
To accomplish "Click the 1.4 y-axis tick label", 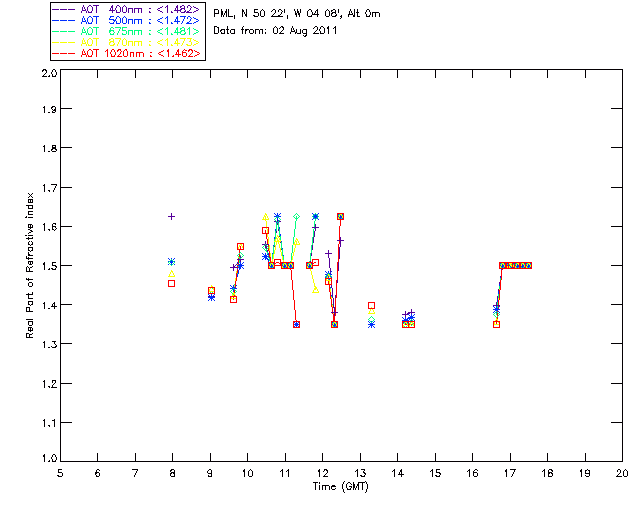I will pos(49,305).
